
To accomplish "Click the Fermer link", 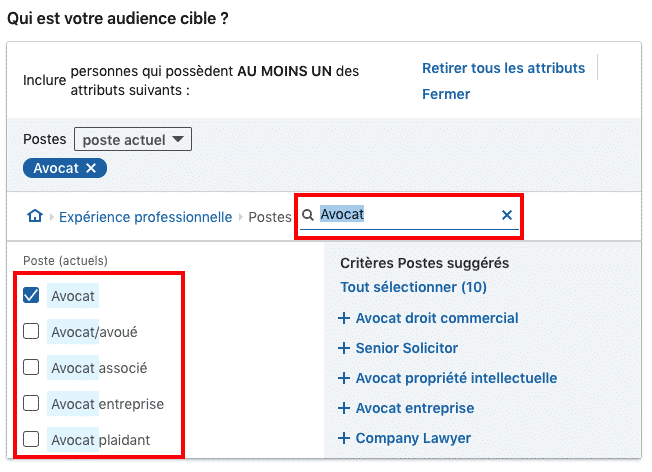I will tap(446, 94).
